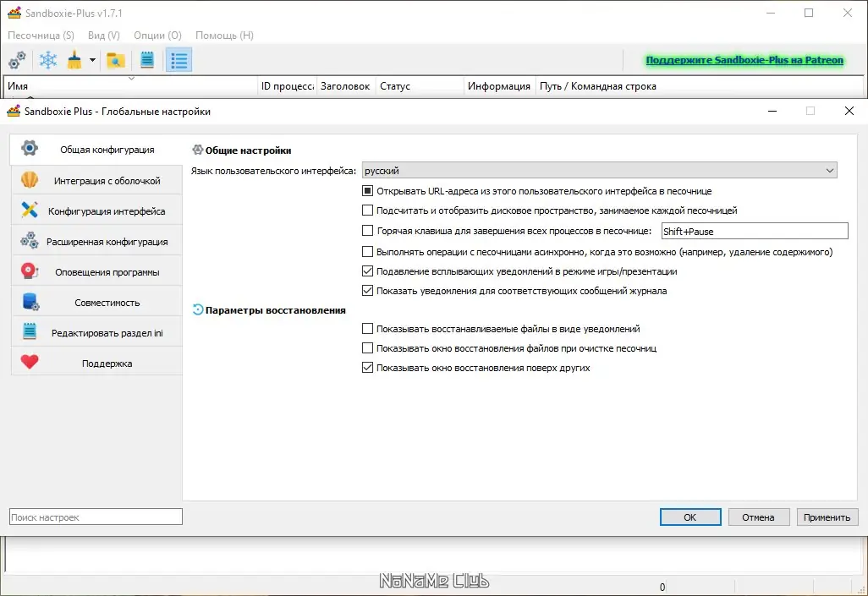Open the Общая конфигурация tab

[96, 150]
